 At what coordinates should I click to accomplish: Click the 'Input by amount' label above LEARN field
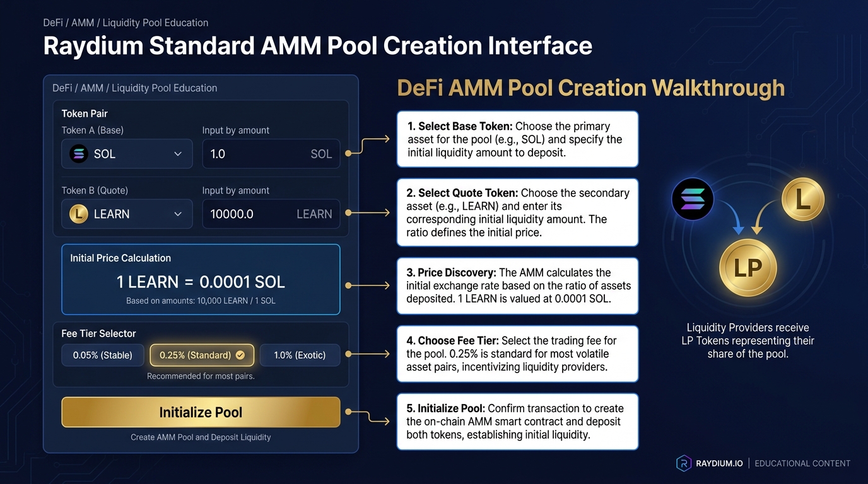[x=236, y=190]
